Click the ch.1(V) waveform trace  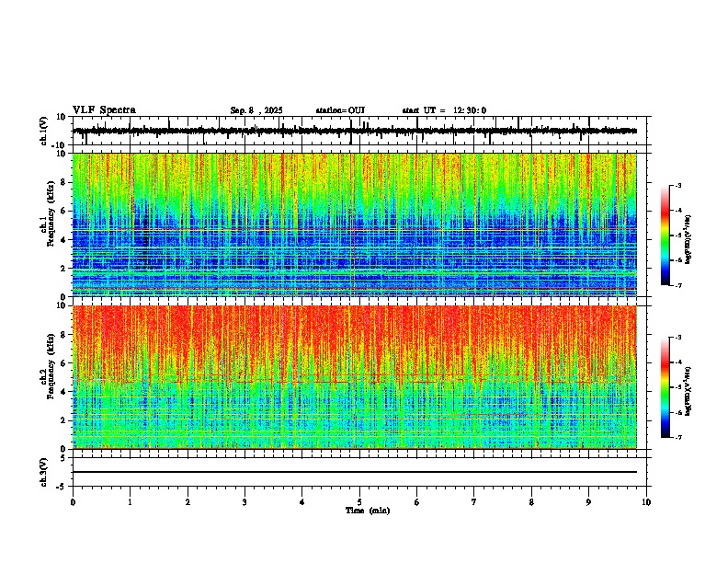coord(355,131)
